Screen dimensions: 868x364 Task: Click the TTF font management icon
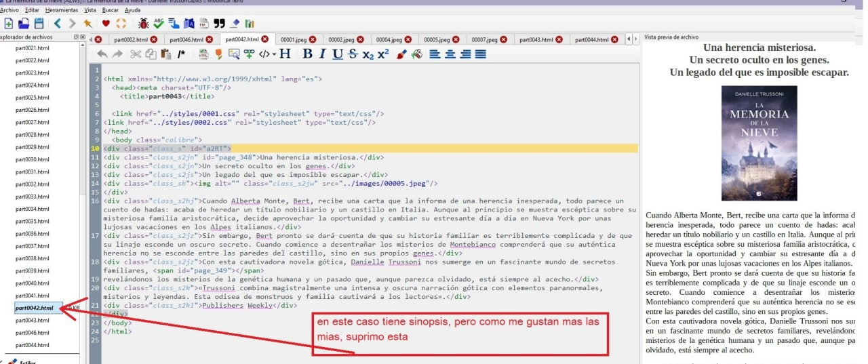point(203,24)
